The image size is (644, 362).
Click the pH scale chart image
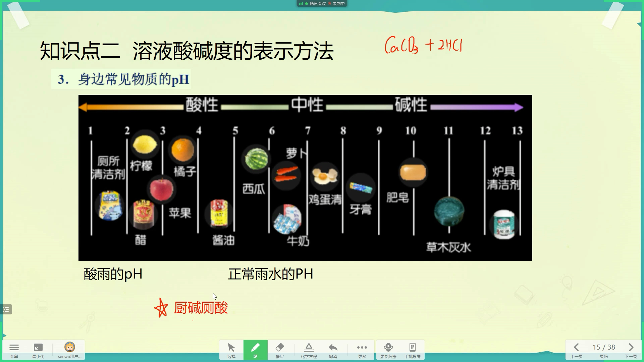point(305,178)
